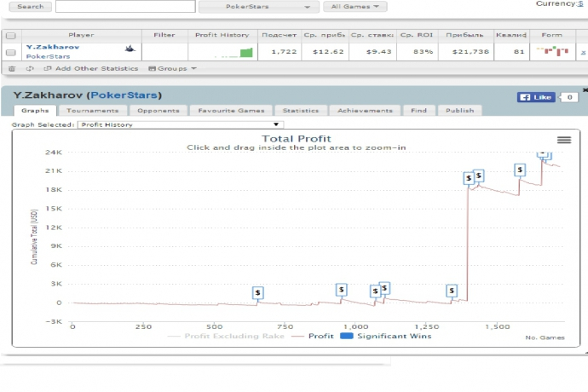This screenshot has height=392, width=588.
Task: Click the PokerStars link in panel title
Action: [124, 95]
